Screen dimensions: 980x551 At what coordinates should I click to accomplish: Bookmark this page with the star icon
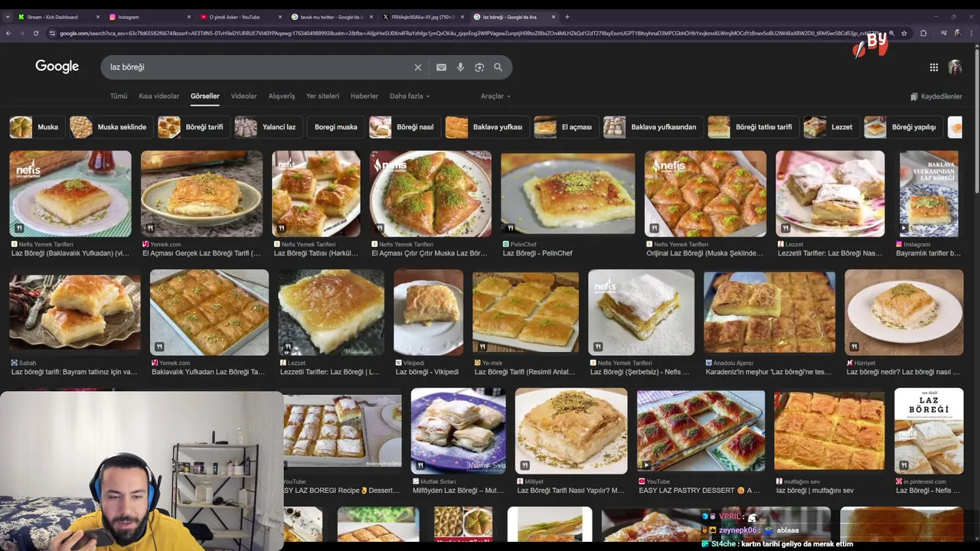(904, 33)
